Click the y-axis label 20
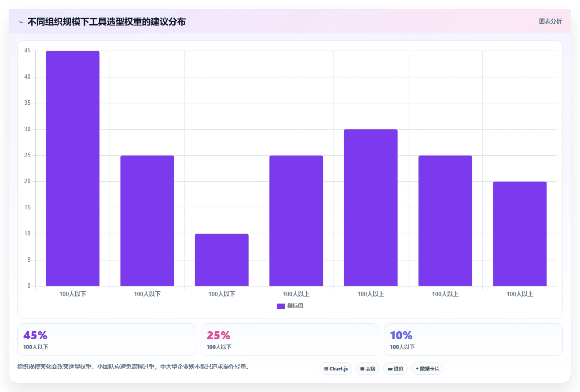The height and width of the screenshot is (392, 580). [27, 181]
